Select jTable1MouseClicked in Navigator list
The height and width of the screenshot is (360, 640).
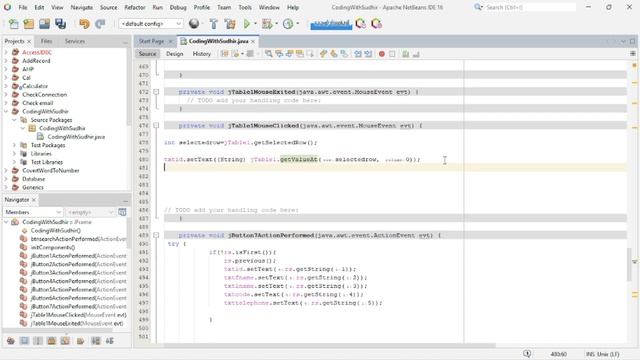(x=78, y=315)
